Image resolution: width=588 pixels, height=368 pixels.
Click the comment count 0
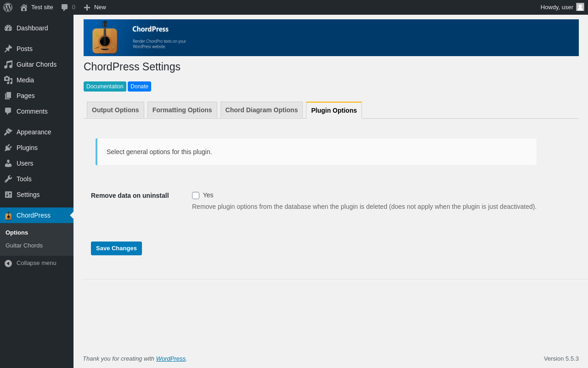[73, 7]
